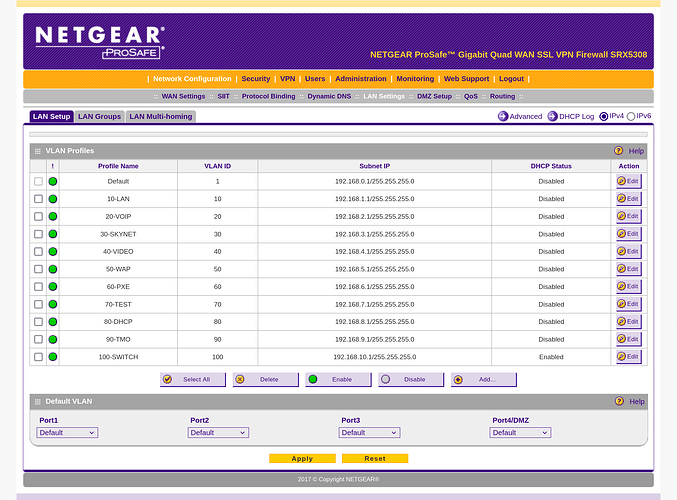Edit the 100-SWITCH profile

(x=629, y=357)
